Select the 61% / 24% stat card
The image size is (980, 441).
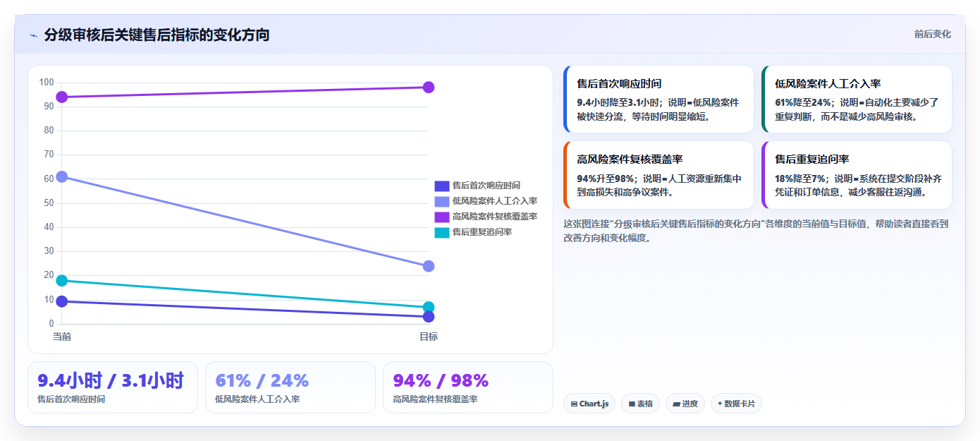pos(290,387)
